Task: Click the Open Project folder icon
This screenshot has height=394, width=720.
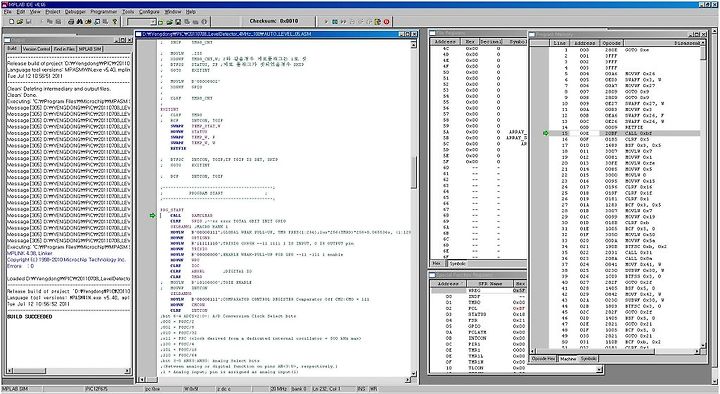Action: coord(169,22)
